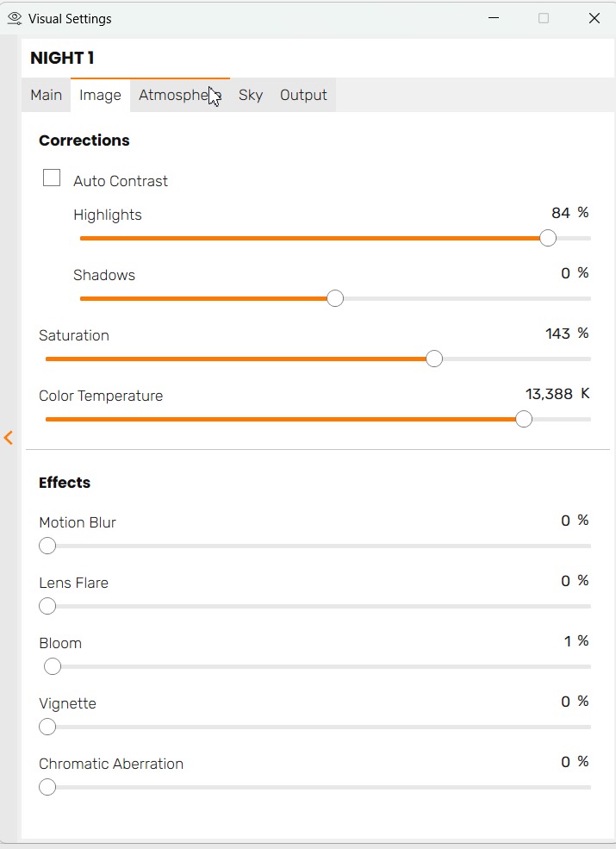Select the Sky tab
The image size is (616, 849).
coord(251,96)
